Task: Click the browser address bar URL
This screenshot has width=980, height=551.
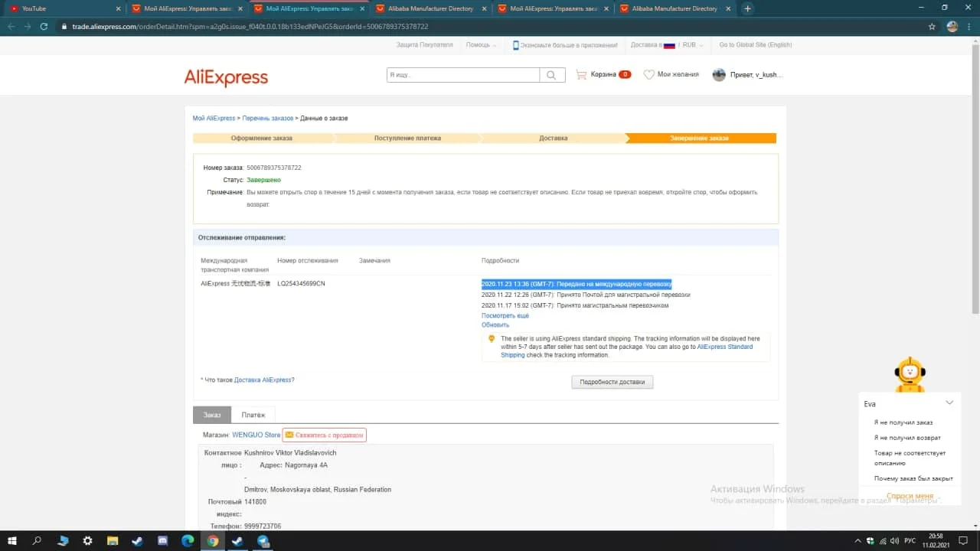Action: coord(250,26)
